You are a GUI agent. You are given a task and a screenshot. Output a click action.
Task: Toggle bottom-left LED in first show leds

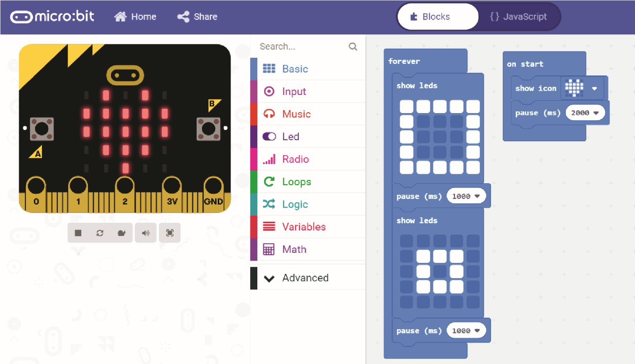point(406,167)
